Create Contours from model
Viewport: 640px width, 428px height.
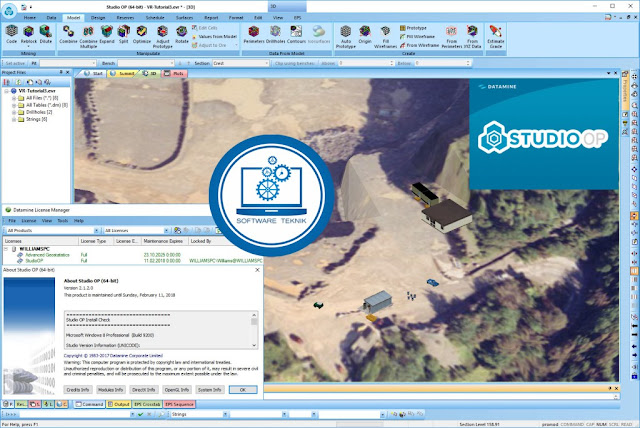click(x=296, y=34)
